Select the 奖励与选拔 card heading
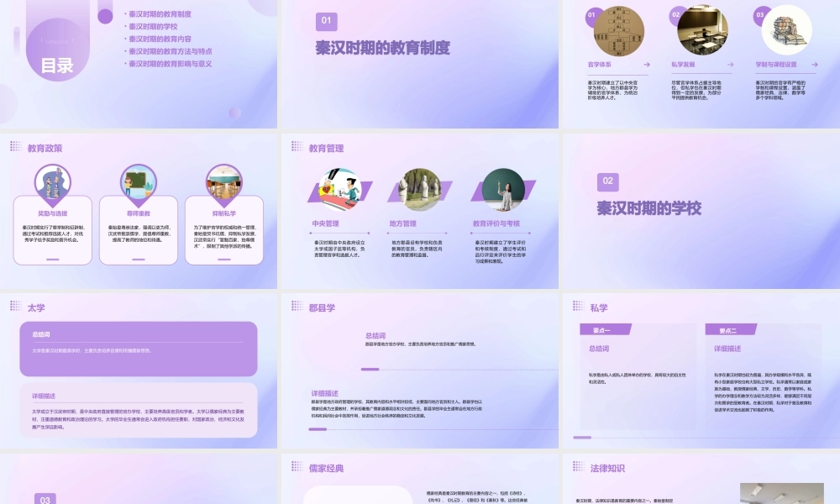Image resolution: width=840 pixels, height=504 pixels. point(52,213)
